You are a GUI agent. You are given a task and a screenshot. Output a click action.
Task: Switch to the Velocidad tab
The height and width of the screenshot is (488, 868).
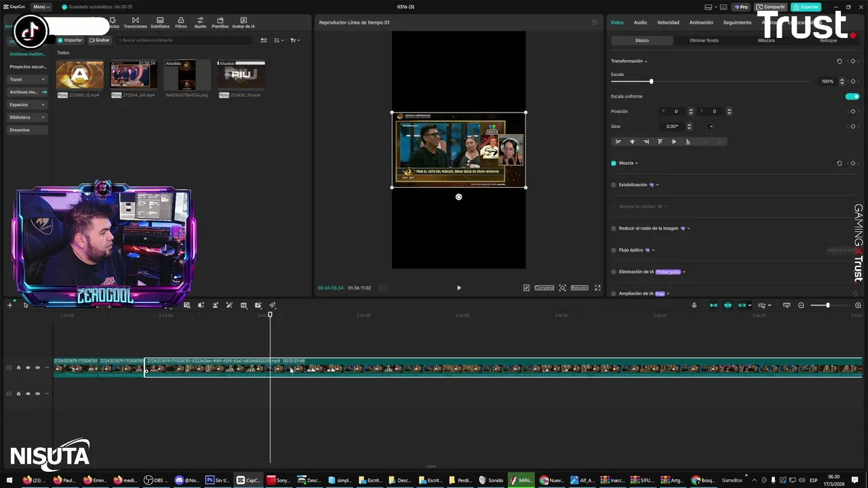668,22
